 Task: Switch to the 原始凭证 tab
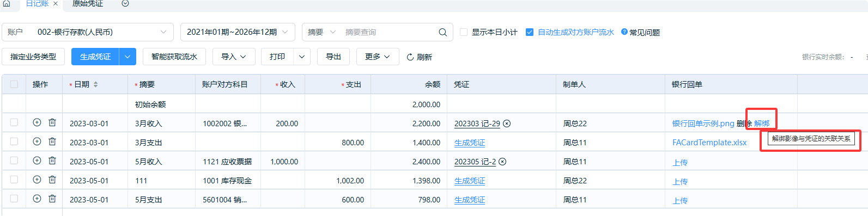coord(88,3)
